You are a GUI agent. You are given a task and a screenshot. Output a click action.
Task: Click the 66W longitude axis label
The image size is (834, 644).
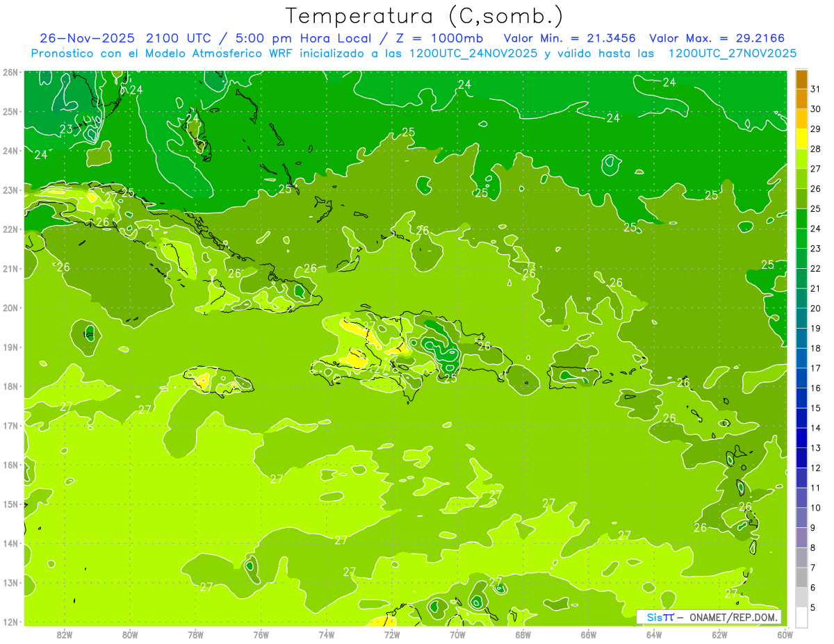tap(589, 634)
